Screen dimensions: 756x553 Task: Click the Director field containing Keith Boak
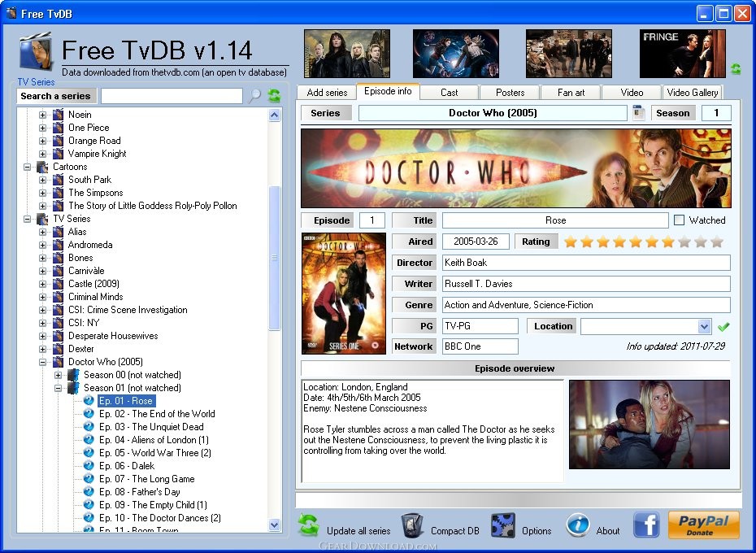pos(586,263)
